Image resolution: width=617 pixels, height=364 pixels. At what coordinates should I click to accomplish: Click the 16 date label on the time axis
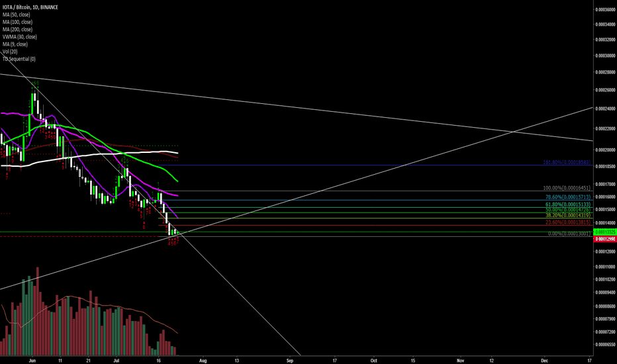pos(159,361)
